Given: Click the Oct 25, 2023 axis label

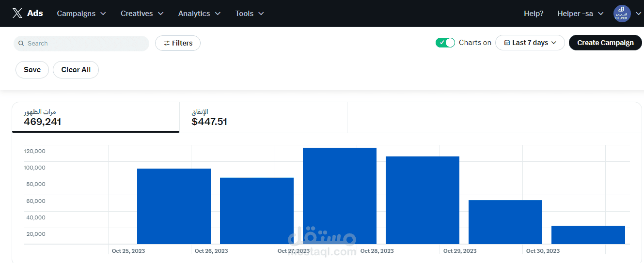Looking at the screenshot, I should coord(128,251).
